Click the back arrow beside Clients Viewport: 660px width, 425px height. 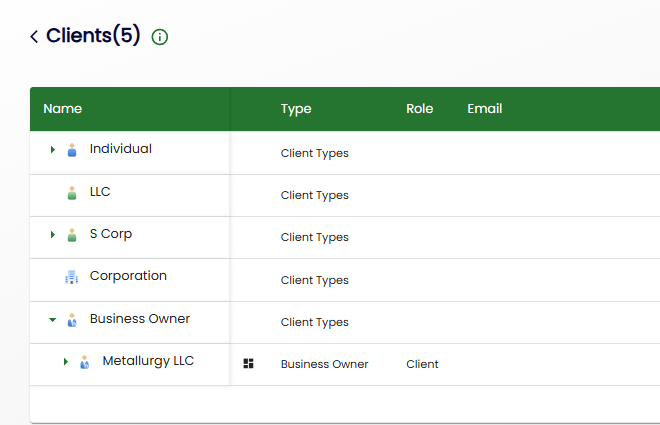coord(34,37)
